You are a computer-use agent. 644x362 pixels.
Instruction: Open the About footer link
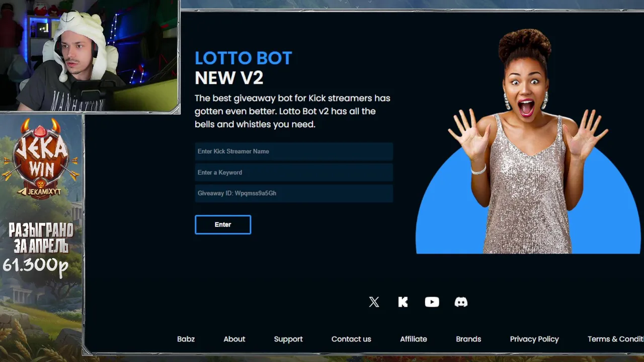coord(234,339)
